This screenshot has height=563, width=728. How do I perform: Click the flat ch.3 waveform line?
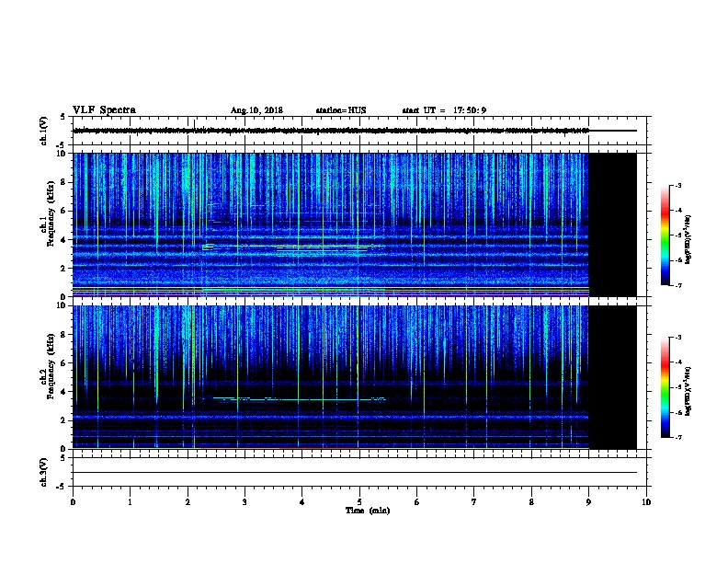355,473
